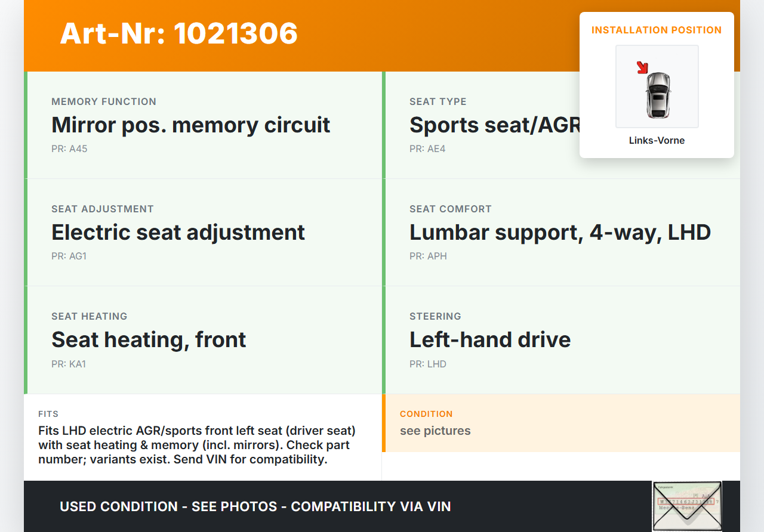
Task: Click the Art-Nr: 1021306 heading
Action: [x=179, y=33]
